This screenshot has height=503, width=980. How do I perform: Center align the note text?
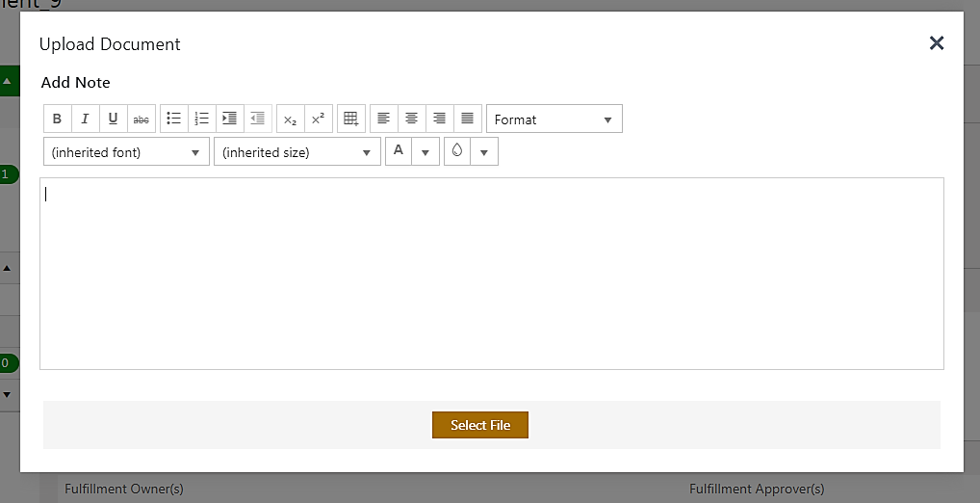[x=412, y=119]
